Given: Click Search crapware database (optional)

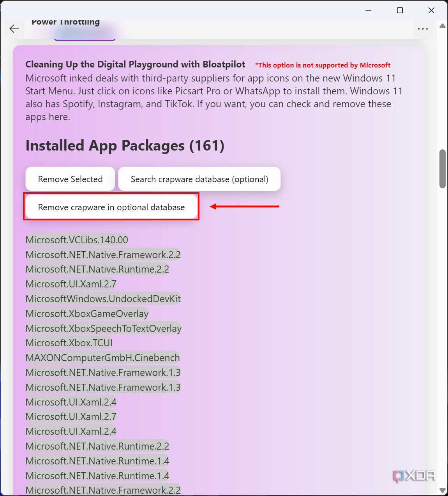Looking at the screenshot, I should click(199, 179).
